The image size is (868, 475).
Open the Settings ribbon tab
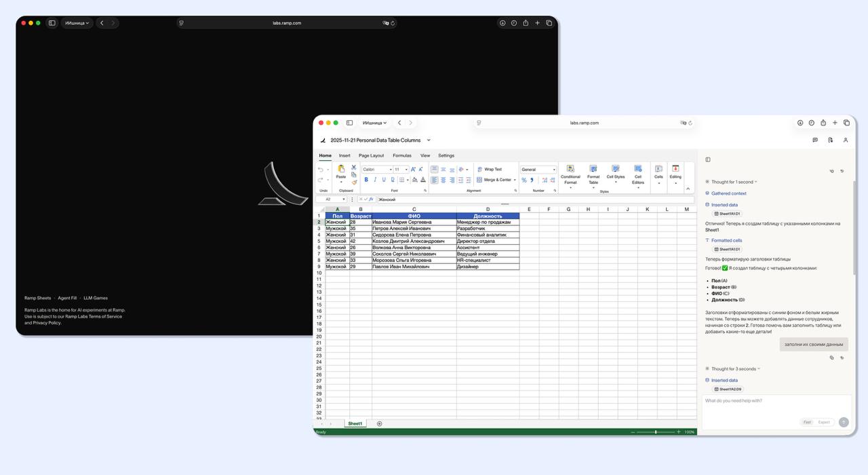pos(446,155)
